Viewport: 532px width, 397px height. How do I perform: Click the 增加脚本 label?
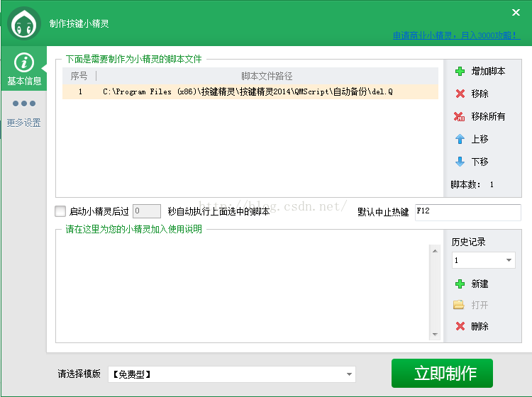pyautogui.click(x=488, y=71)
